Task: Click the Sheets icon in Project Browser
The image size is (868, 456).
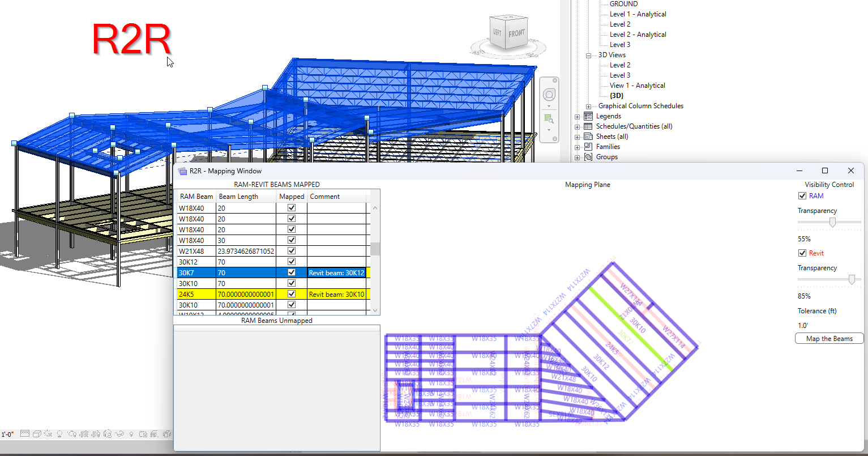Action: click(588, 137)
